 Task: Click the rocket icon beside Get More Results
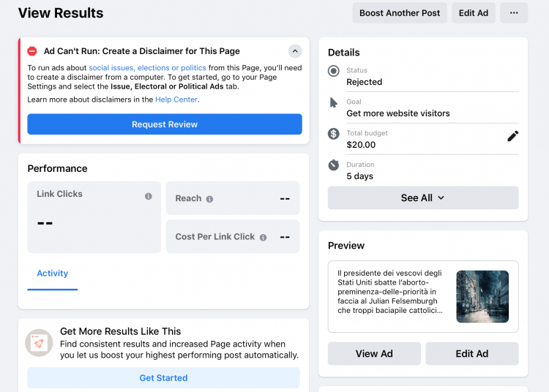[x=39, y=342]
